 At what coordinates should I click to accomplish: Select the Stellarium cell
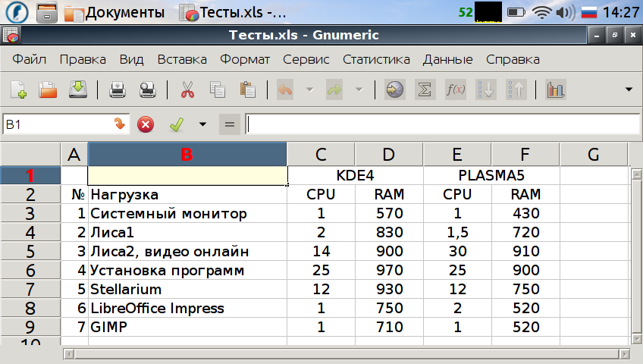pyautogui.click(x=187, y=290)
